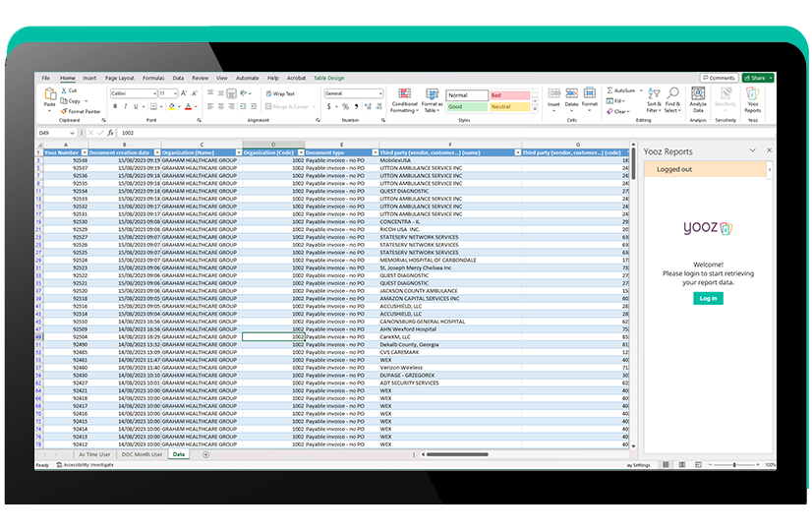Click Insert Function fx icon
This screenshot has height=532, width=812.
click(x=110, y=133)
